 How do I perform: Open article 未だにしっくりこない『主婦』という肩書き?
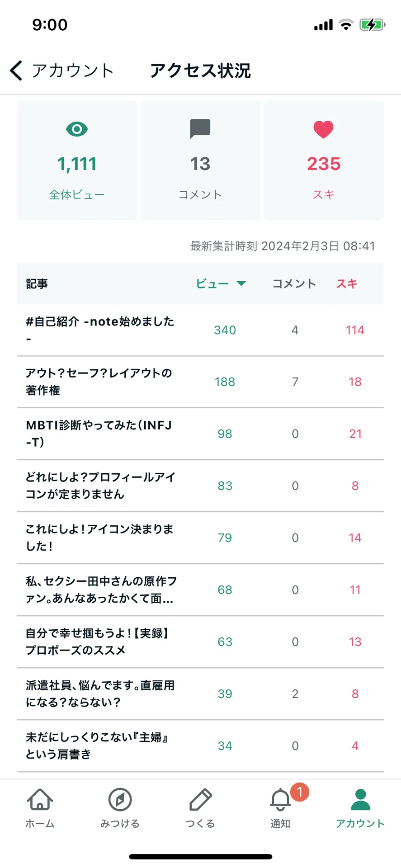[200, 746]
